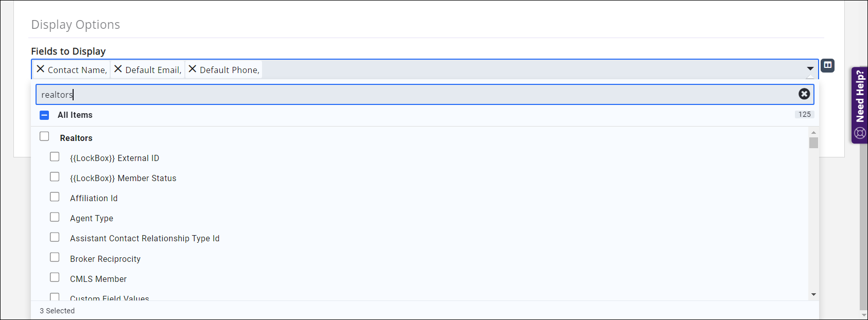This screenshot has width=868, height=320.
Task: Remove the Default Email field chip
Action: click(117, 69)
